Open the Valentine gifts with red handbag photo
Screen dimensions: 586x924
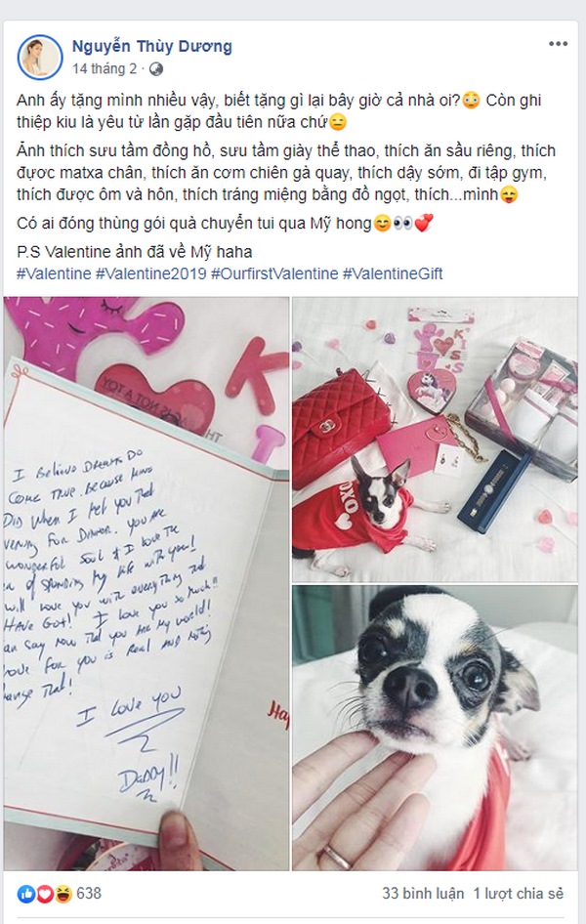pos(435,439)
